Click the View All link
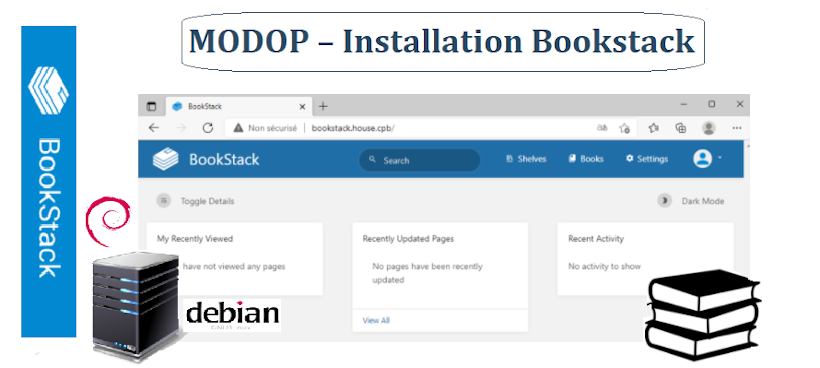The width and height of the screenshot is (820, 368). click(x=376, y=320)
